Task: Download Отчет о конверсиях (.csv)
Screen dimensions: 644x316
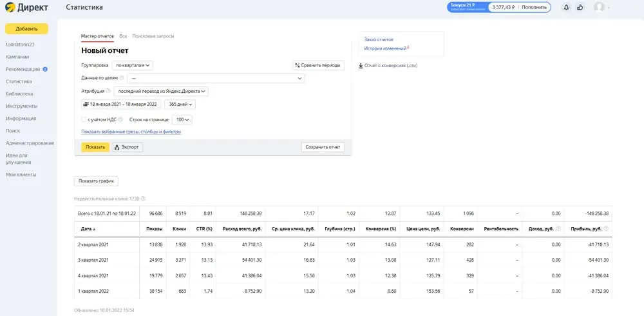Action: 388,65
